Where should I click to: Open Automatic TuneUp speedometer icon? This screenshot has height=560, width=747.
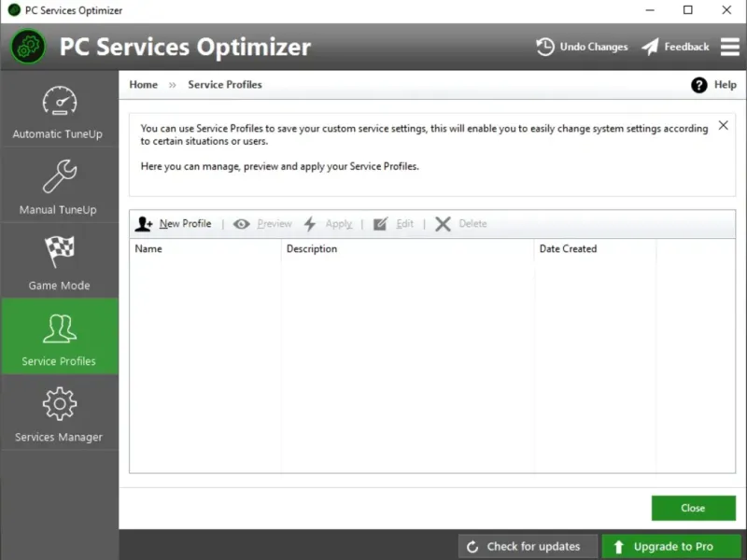click(x=60, y=101)
